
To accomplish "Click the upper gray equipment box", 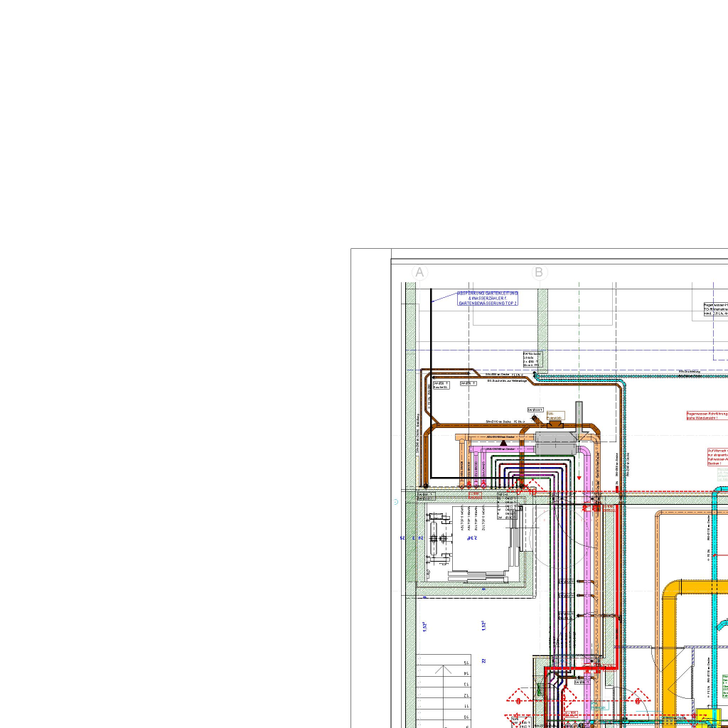I will tap(555, 444).
